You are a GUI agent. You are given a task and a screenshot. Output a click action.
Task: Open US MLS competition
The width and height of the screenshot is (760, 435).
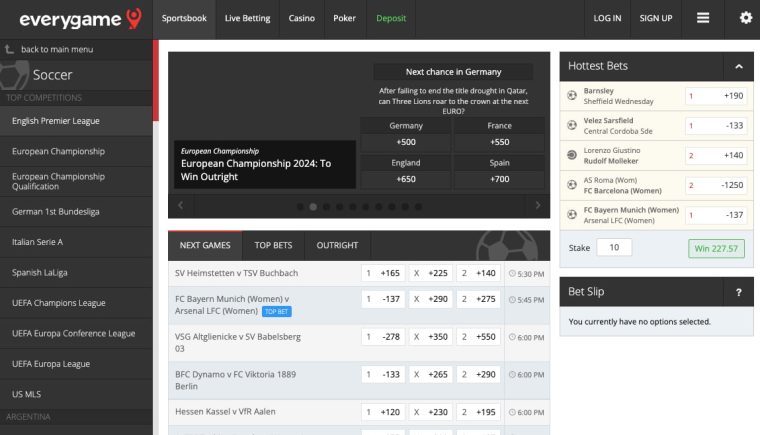pos(76,394)
